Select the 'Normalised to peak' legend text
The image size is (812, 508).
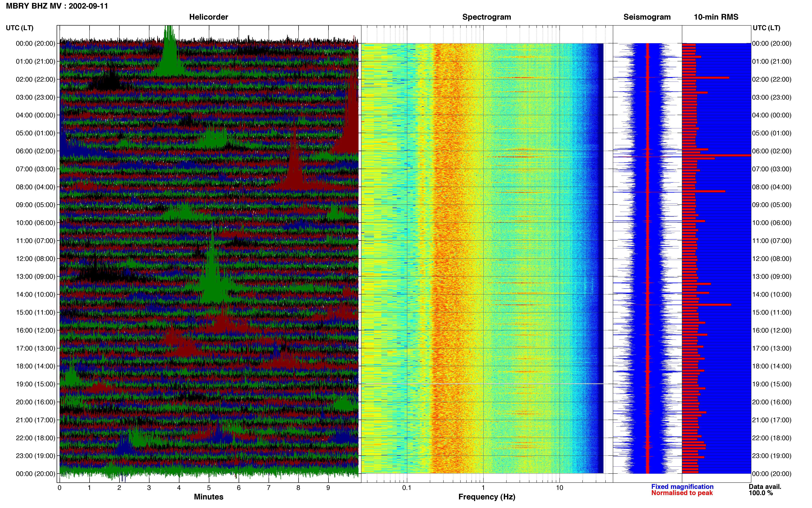(x=682, y=493)
